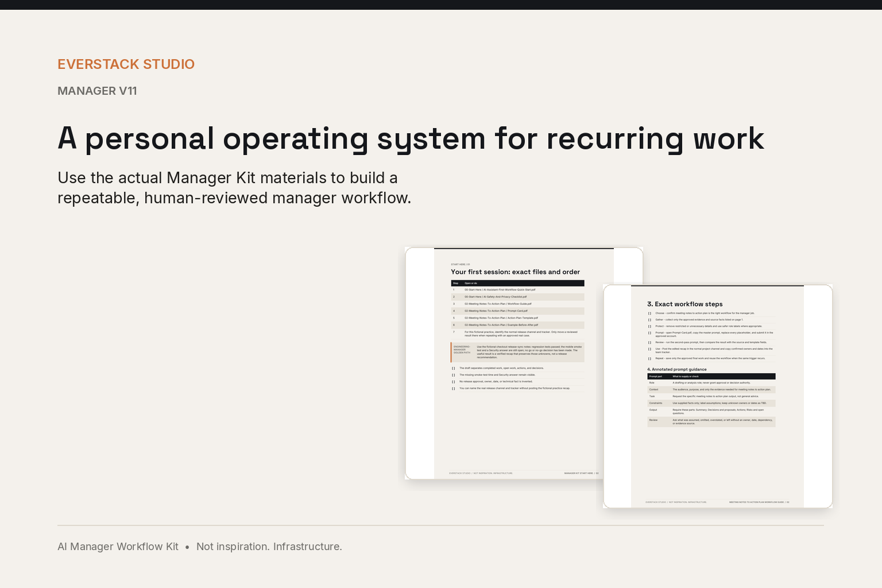Tick checkbox 'Review - run the second-pass prompt'
The image size is (882, 588).
click(650, 342)
